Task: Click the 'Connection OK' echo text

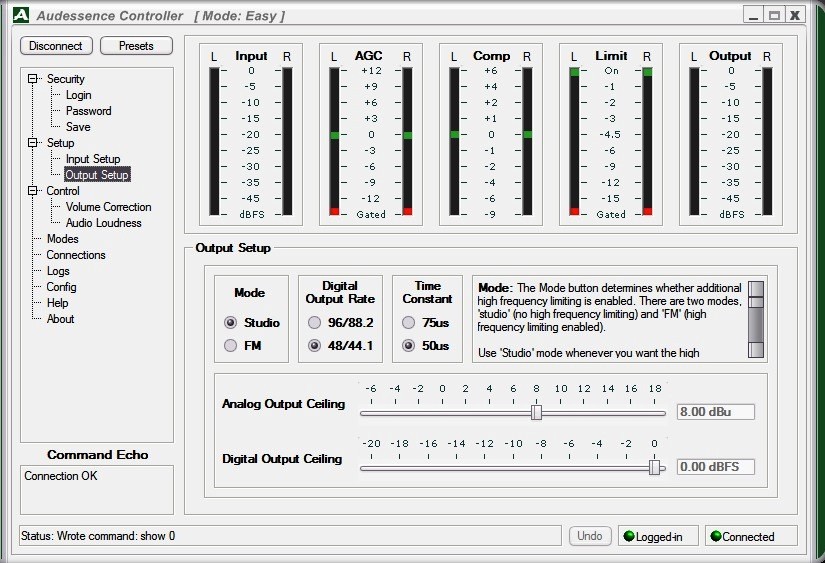Action: coord(61,476)
